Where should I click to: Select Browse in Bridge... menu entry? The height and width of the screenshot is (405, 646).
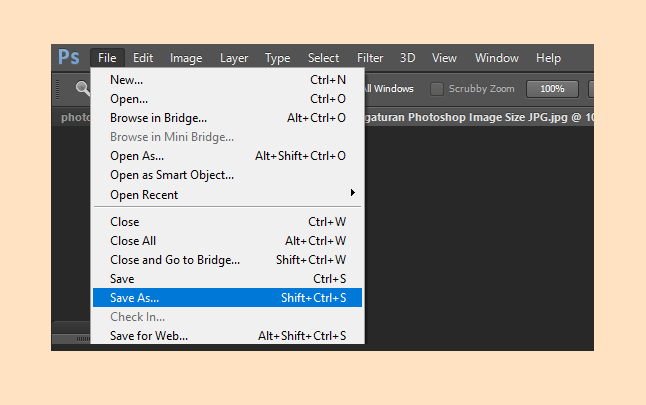227,118
